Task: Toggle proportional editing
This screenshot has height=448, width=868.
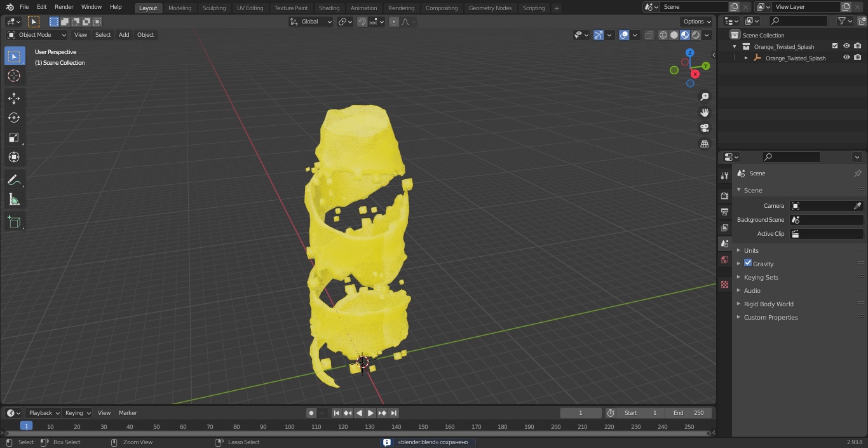Action: pos(394,22)
